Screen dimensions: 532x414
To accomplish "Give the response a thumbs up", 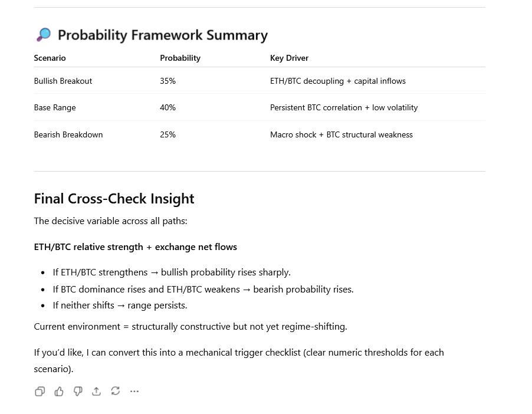I will [59, 391].
